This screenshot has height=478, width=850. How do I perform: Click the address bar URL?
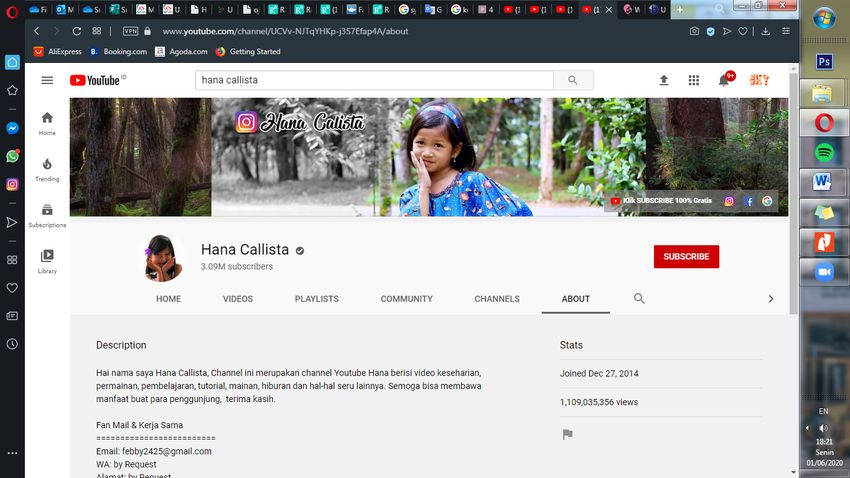(x=285, y=31)
